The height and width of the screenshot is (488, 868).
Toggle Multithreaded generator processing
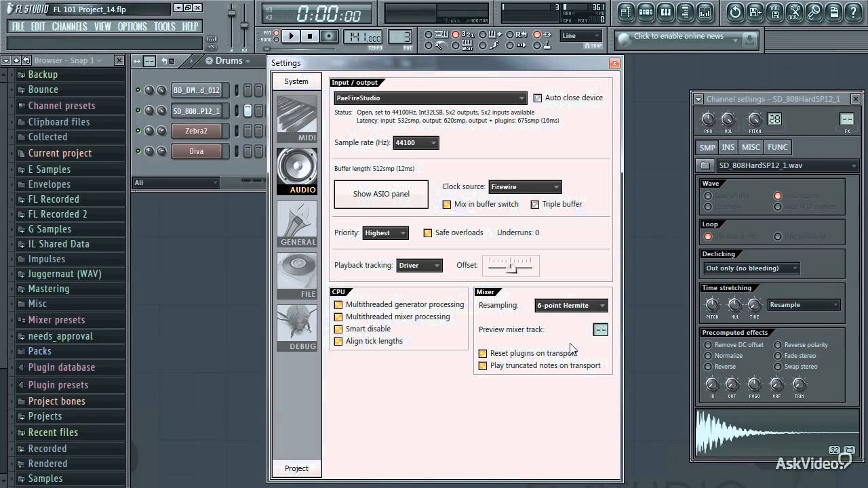(x=338, y=305)
